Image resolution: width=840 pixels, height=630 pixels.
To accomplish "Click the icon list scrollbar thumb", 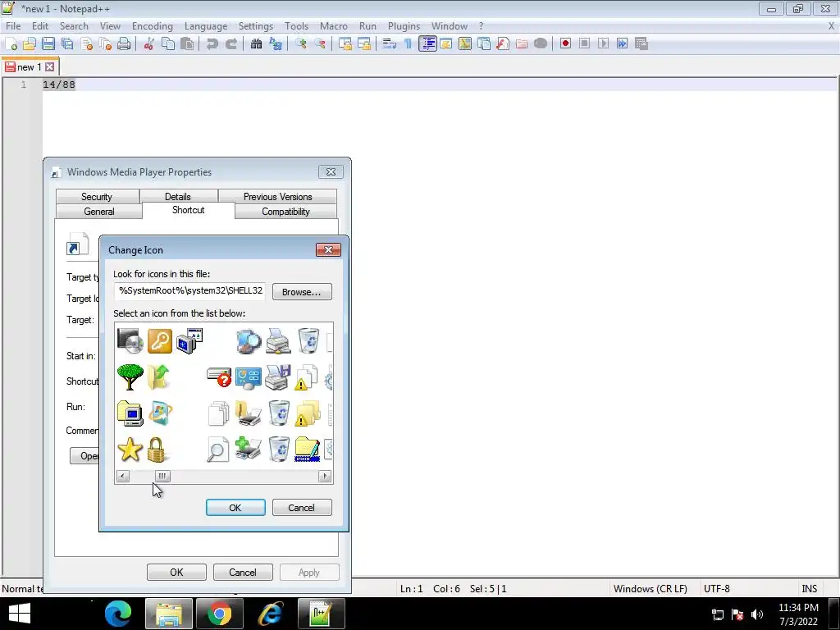I will [162, 476].
